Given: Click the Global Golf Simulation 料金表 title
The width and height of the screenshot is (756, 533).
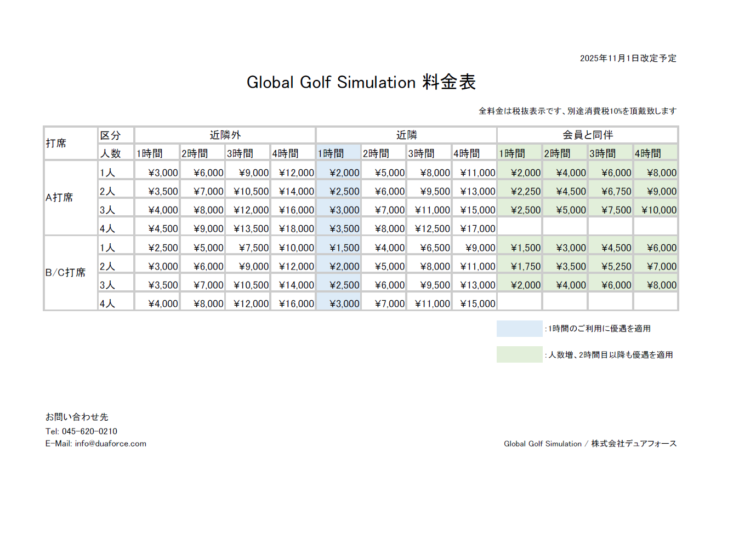Looking at the screenshot, I should (361, 82).
